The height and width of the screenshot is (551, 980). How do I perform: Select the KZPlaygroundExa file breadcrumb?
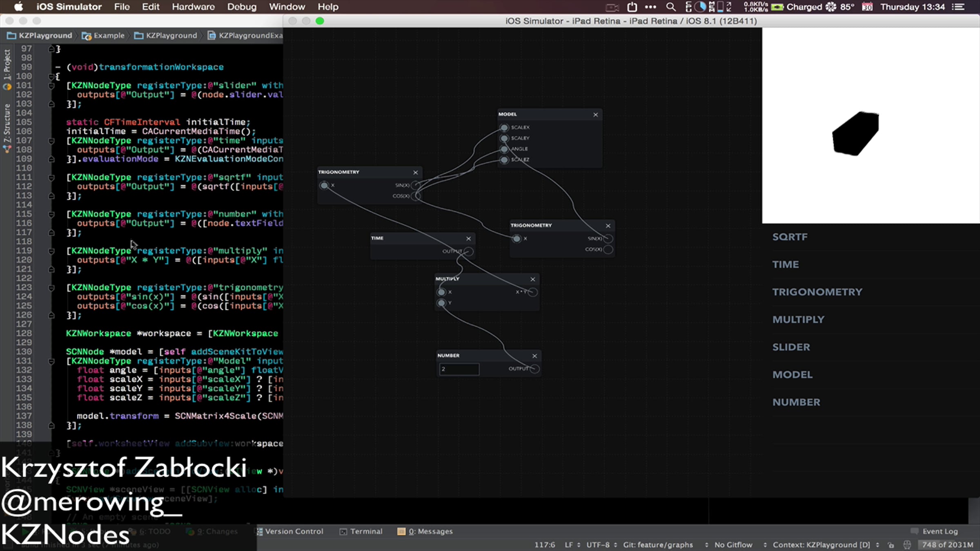(246, 36)
